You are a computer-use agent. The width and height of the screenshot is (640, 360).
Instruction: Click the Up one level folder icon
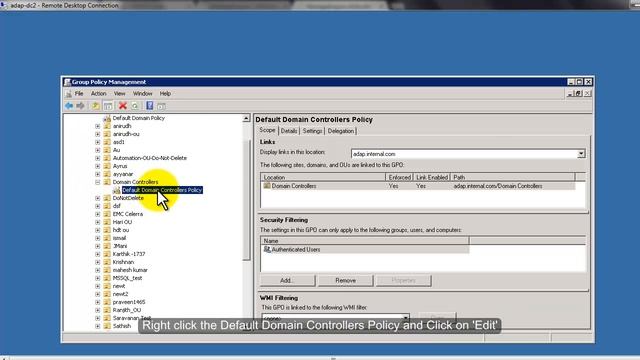pos(96,106)
